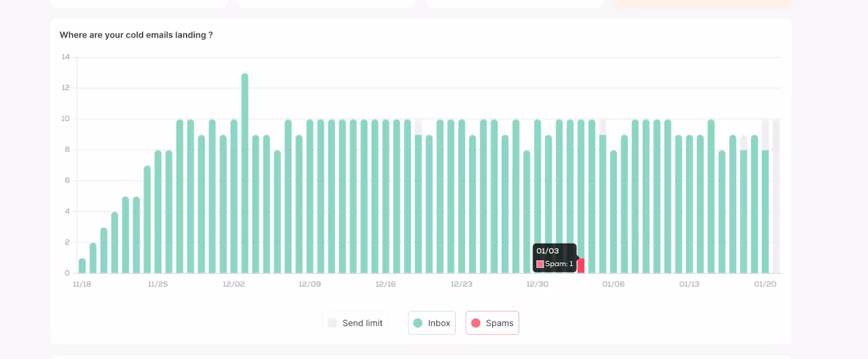Click the grey Send limit legend square

[333, 323]
